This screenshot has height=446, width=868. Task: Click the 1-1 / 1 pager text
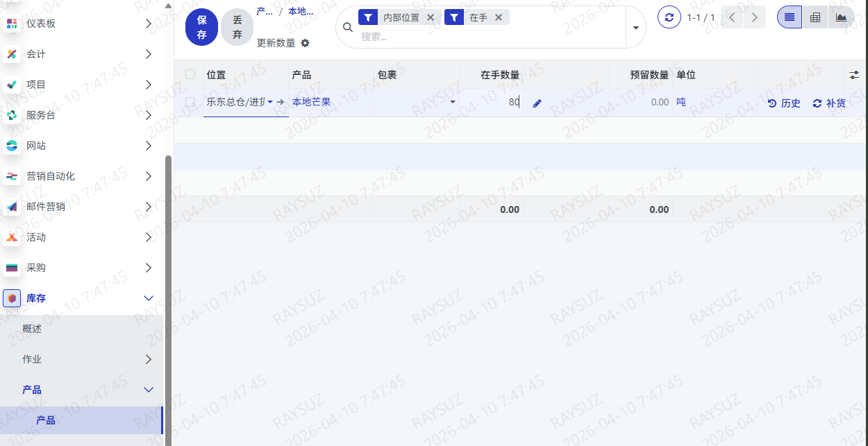point(701,17)
